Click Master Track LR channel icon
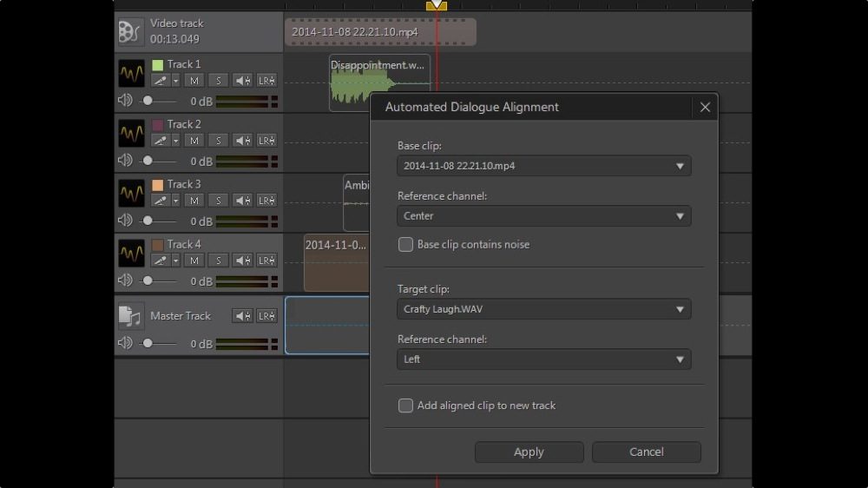The image size is (868, 488). pyautogui.click(x=266, y=316)
